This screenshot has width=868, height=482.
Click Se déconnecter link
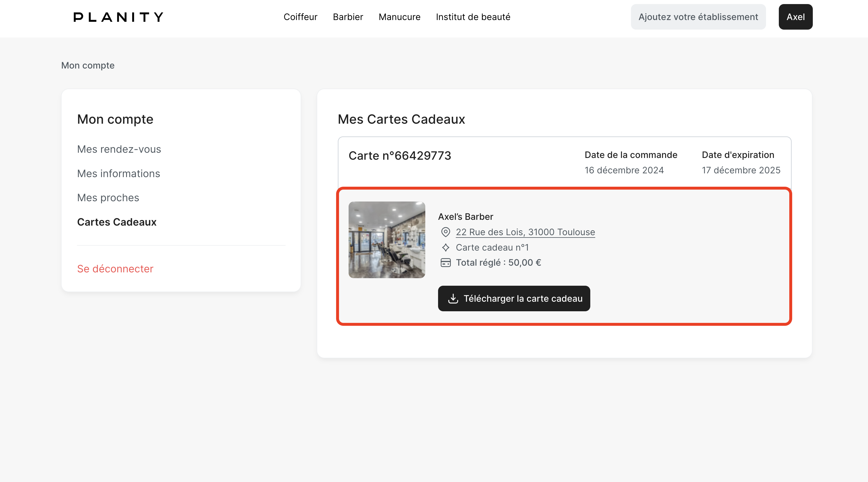(x=115, y=269)
